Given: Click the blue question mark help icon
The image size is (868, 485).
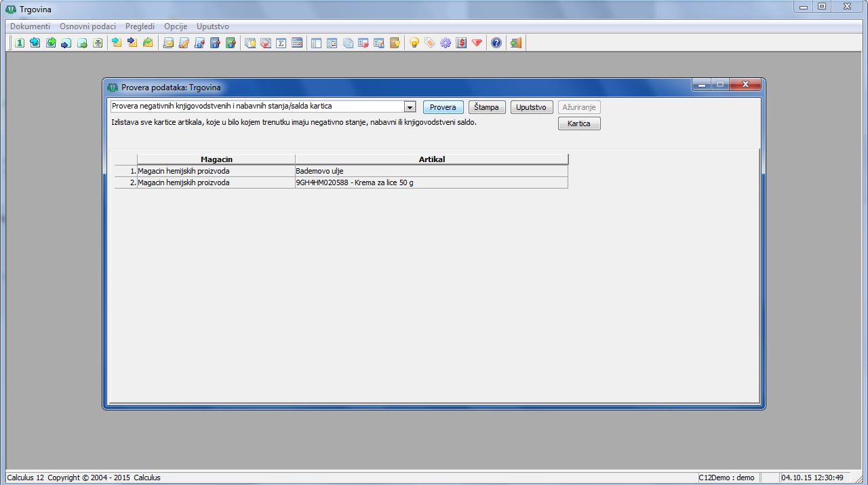Looking at the screenshot, I should pos(496,43).
